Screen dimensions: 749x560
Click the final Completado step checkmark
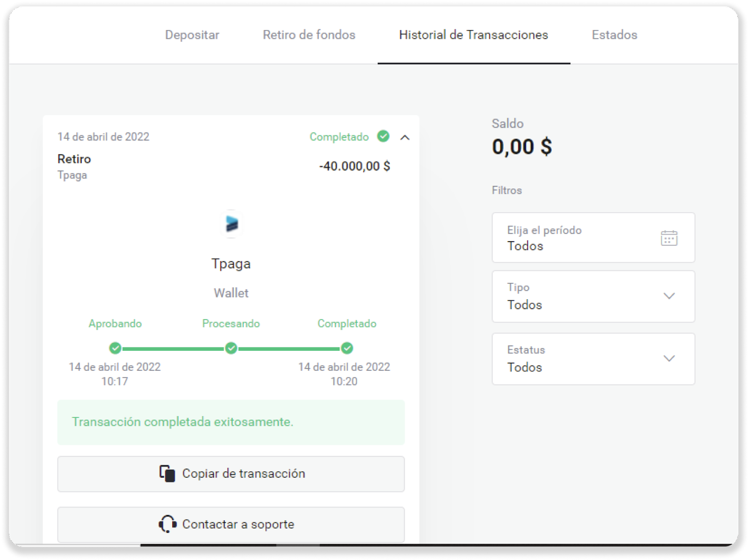pyautogui.click(x=347, y=348)
